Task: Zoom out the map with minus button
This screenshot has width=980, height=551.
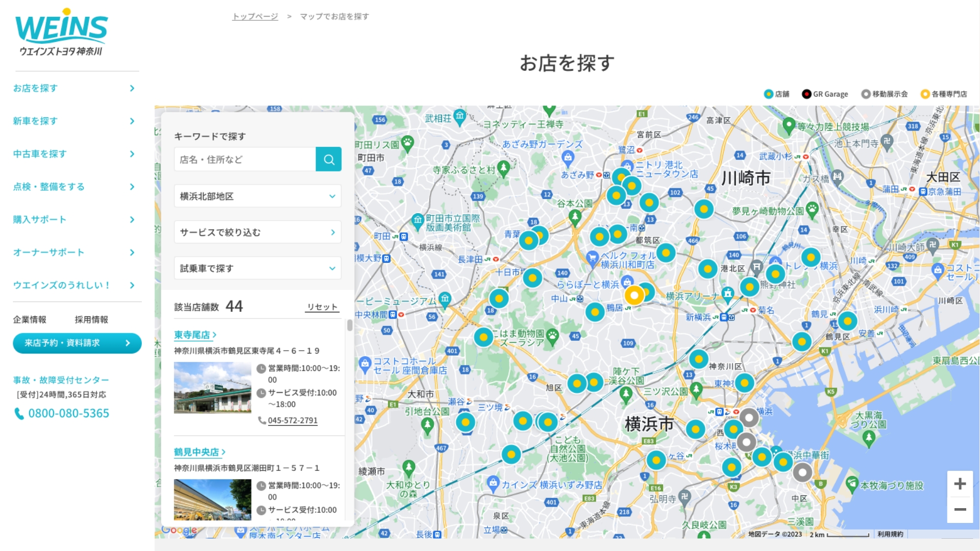Action: point(960,510)
